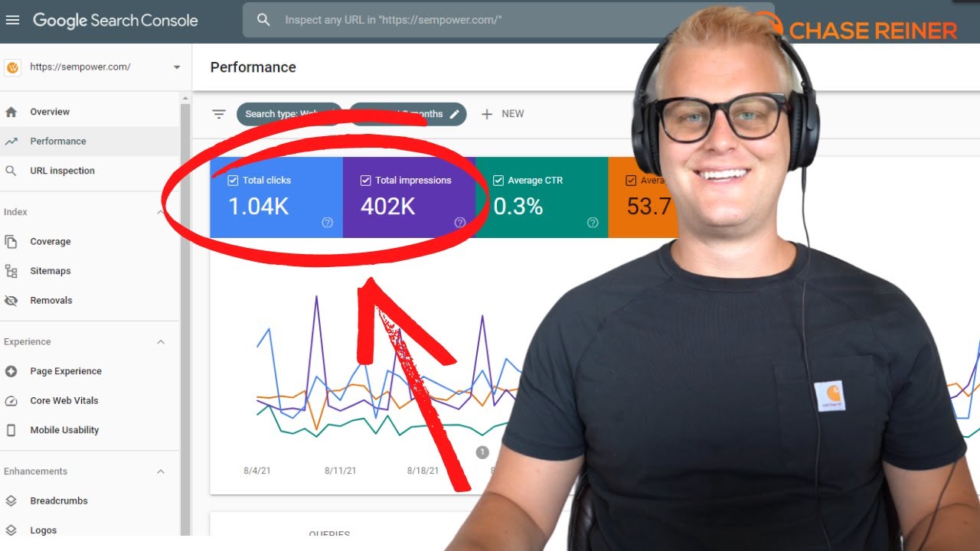Click the Mobile Usability phone icon

11,430
